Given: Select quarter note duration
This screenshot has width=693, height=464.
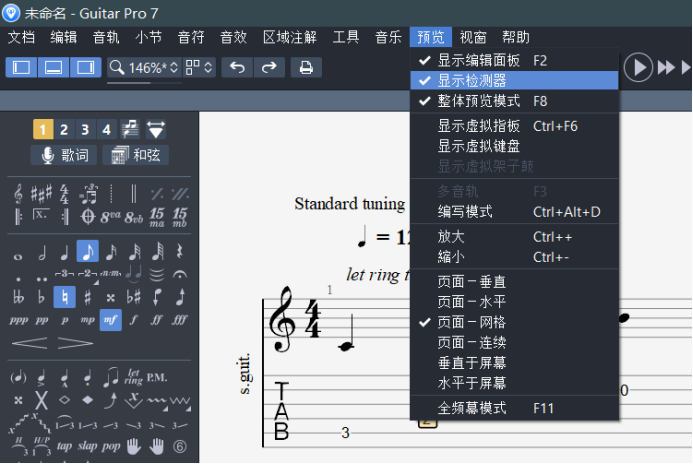Looking at the screenshot, I should coord(65,253).
